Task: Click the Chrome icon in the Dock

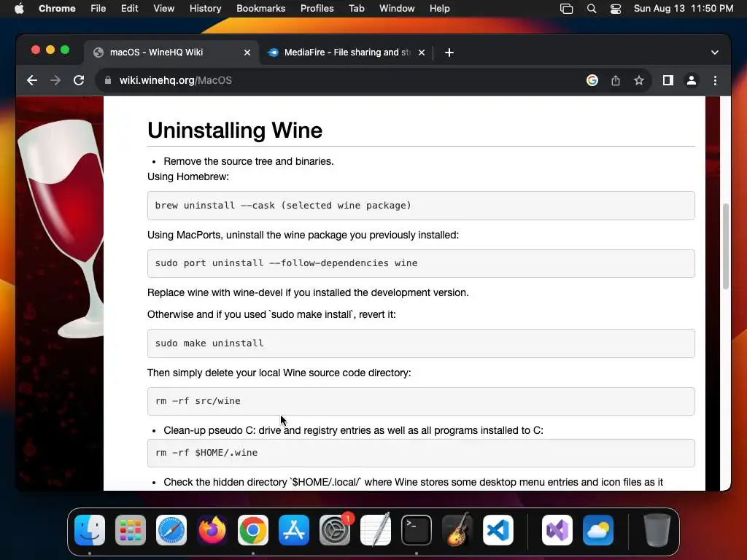Action: point(253,530)
